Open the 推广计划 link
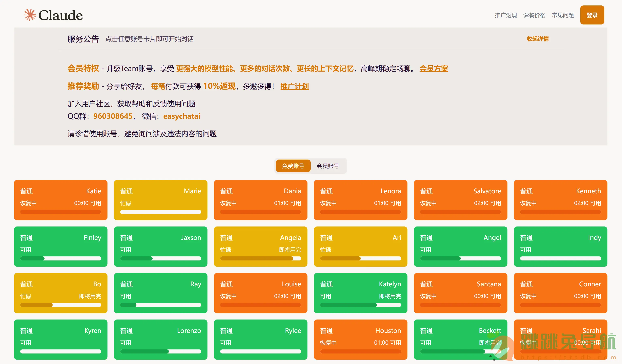 [x=295, y=86]
